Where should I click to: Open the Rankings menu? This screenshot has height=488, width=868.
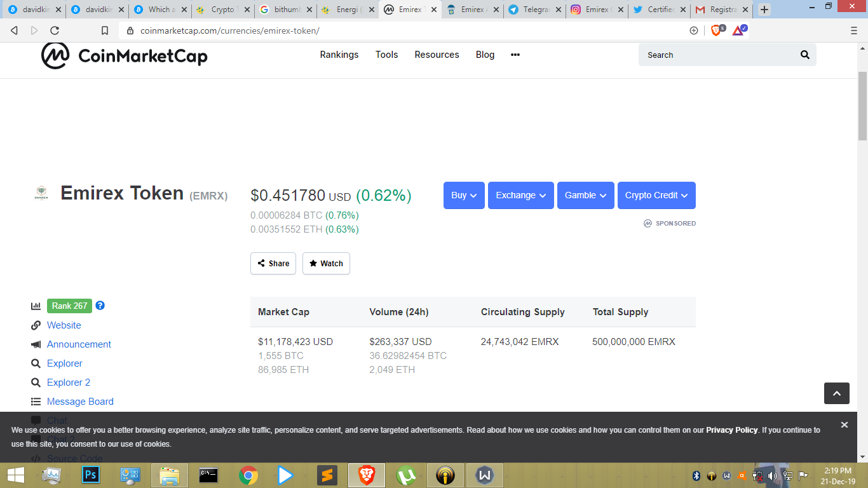pyautogui.click(x=339, y=55)
